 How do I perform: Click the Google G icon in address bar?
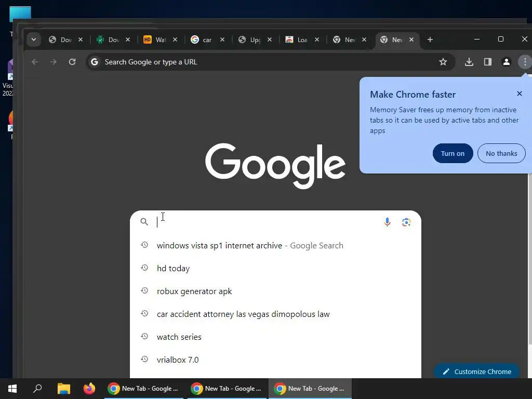[x=95, y=62]
